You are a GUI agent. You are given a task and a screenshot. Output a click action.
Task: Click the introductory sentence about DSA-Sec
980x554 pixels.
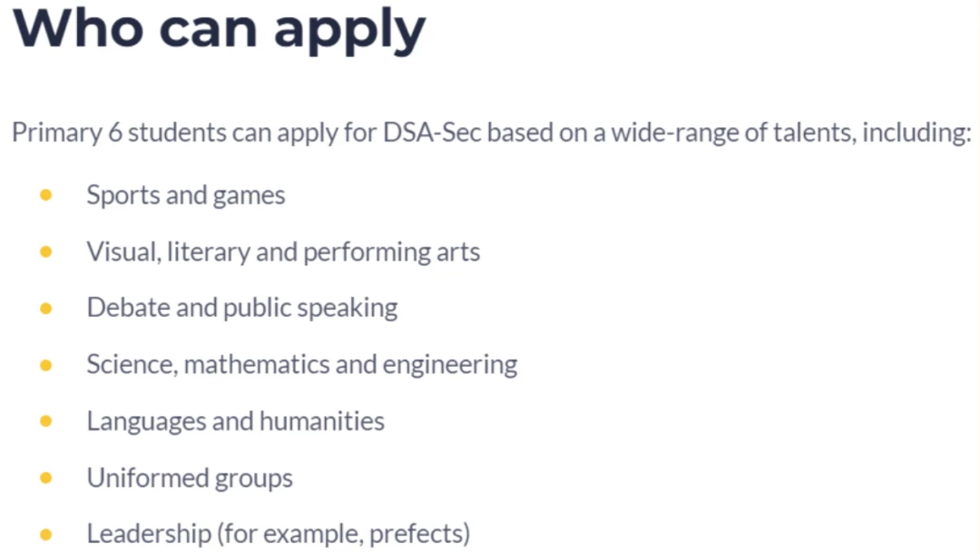coord(492,134)
